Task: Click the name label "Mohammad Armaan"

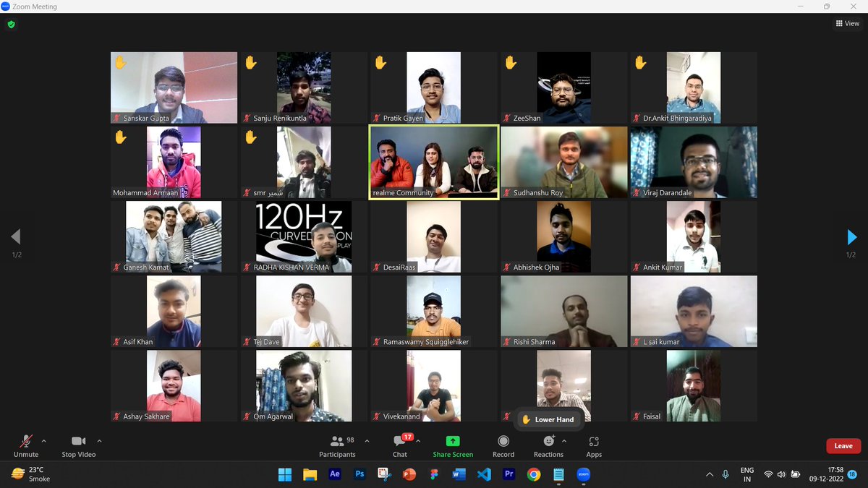Action: (145, 193)
